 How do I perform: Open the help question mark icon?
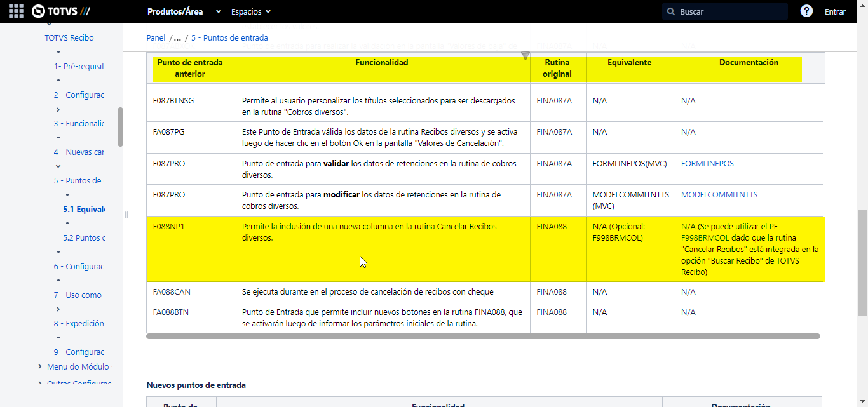806,11
